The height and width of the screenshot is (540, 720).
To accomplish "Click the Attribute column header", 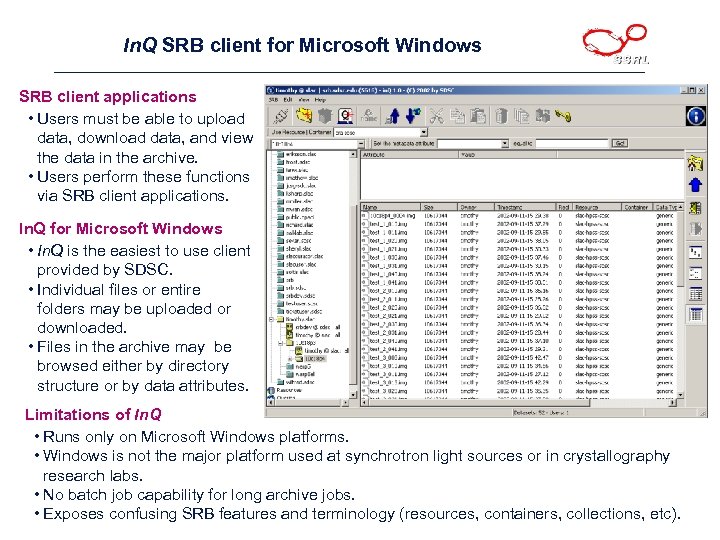I will [410, 155].
